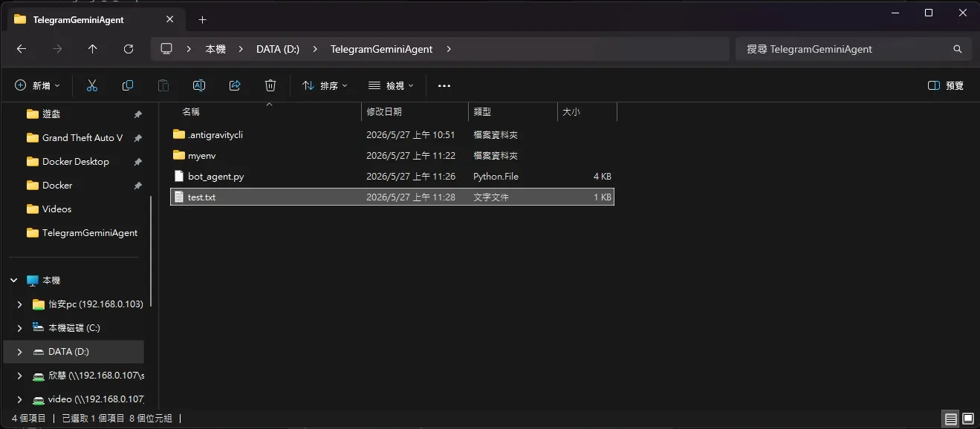Click chevron between 本機 and DATA (D:) in address bar
This screenshot has width=980, height=429.
coord(241,49)
